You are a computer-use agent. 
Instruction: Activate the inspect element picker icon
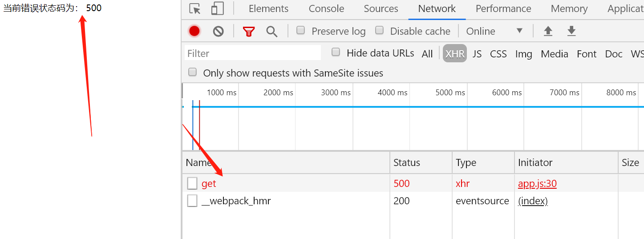(194, 8)
